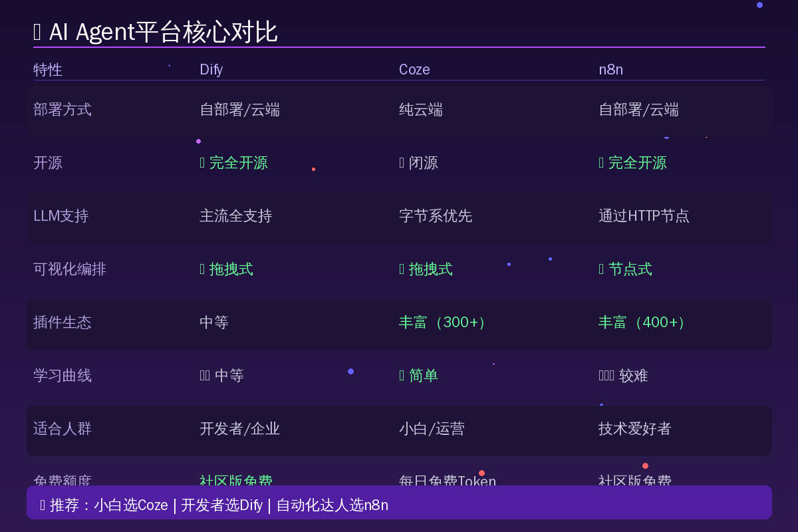Click the "纯云端" cell under Coze
This screenshot has height=532, width=798.
[421, 109]
